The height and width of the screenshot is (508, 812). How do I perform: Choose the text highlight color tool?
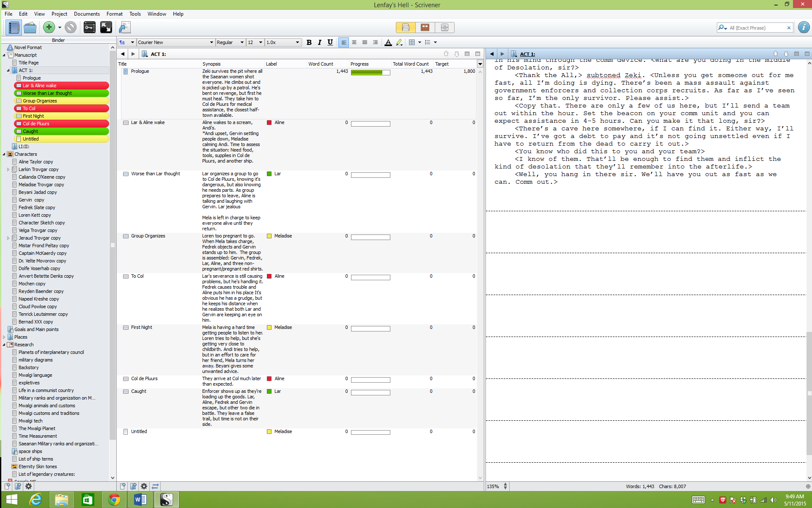pyautogui.click(x=399, y=42)
